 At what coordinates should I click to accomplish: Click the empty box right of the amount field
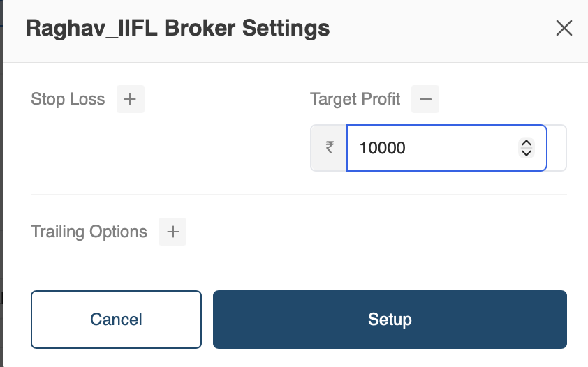tap(557, 148)
